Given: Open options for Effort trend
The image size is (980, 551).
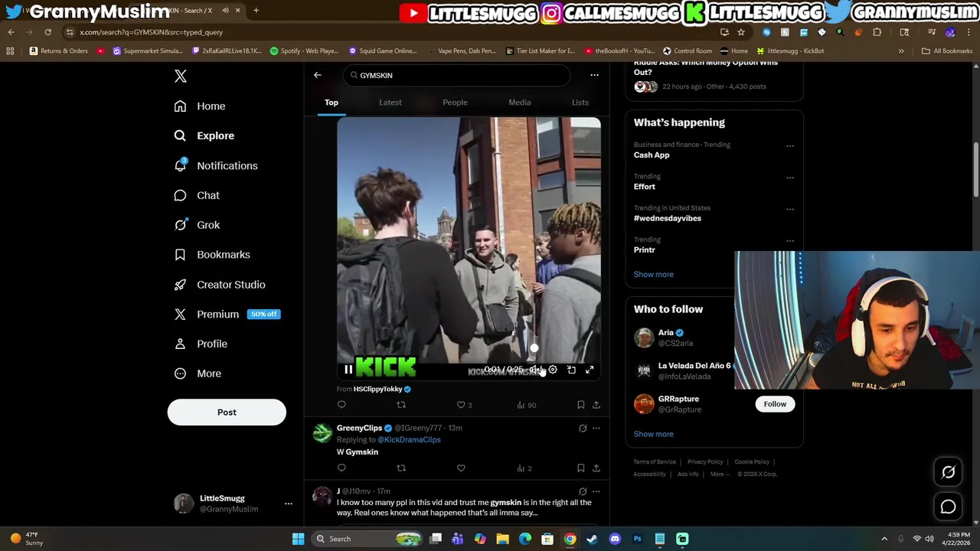Looking at the screenshot, I should point(790,178).
